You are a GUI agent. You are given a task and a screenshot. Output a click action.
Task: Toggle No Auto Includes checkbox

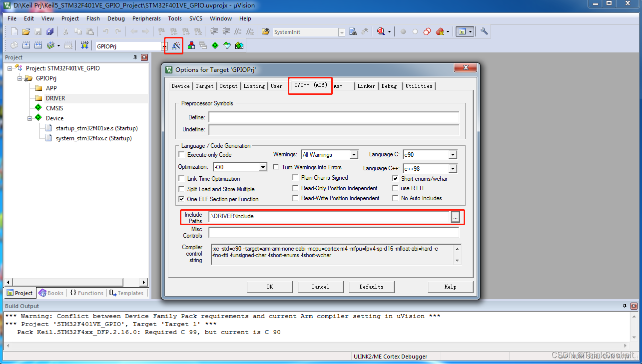[396, 198]
